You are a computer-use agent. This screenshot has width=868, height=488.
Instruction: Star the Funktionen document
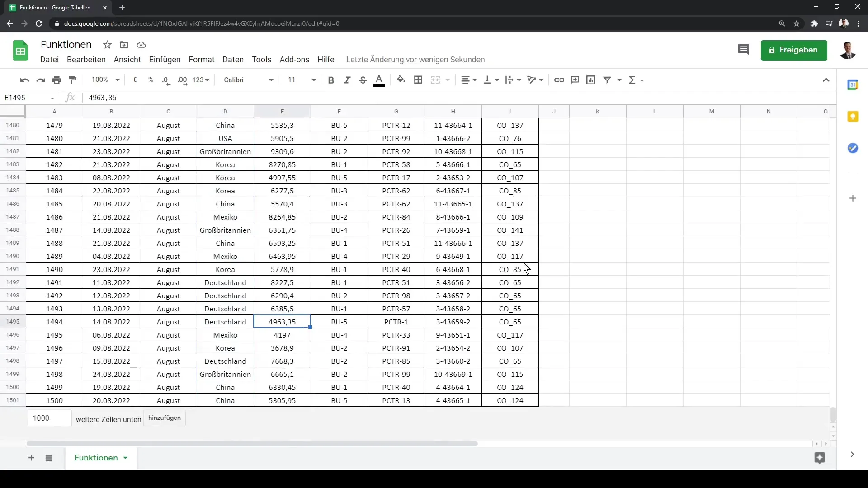(x=107, y=45)
